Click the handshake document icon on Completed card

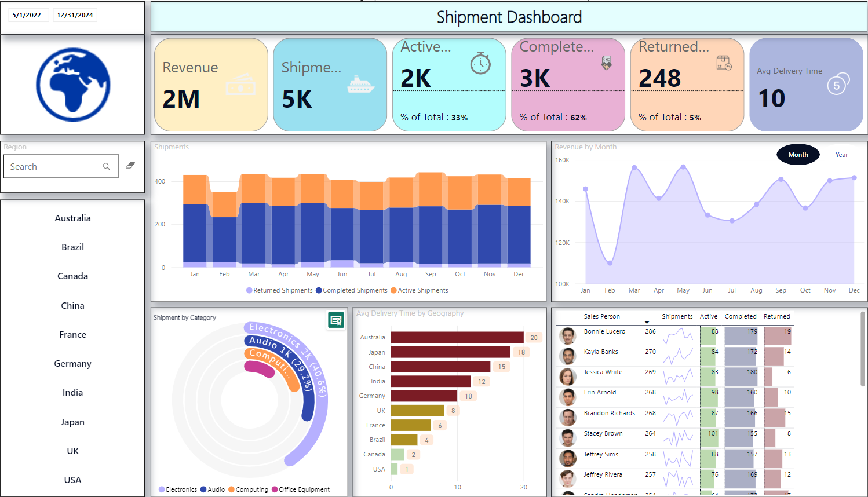click(x=606, y=63)
